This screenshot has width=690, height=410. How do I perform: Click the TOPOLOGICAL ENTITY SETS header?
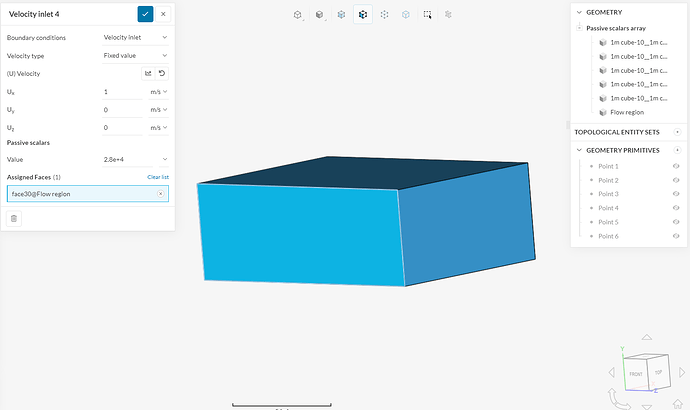[617, 132]
